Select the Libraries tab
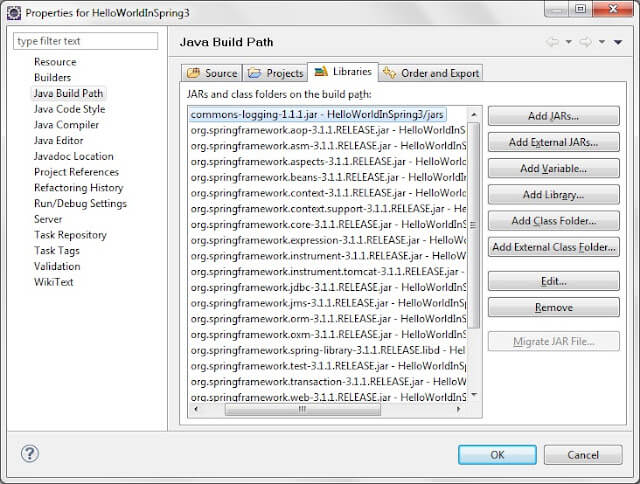The height and width of the screenshot is (484, 640). [x=343, y=72]
